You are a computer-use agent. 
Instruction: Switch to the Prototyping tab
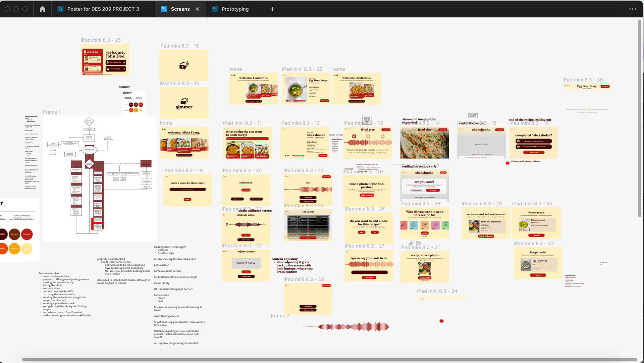(x=235, y=9)
